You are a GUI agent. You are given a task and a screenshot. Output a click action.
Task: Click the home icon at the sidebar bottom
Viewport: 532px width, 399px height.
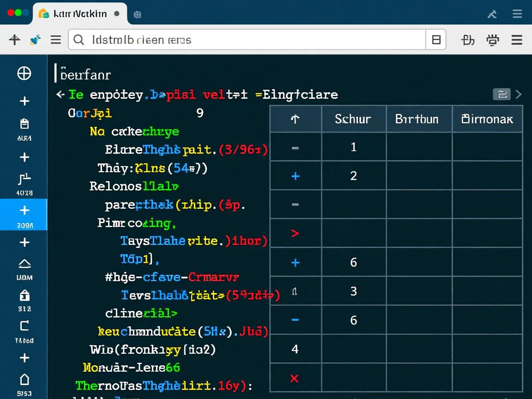[24, 380]
